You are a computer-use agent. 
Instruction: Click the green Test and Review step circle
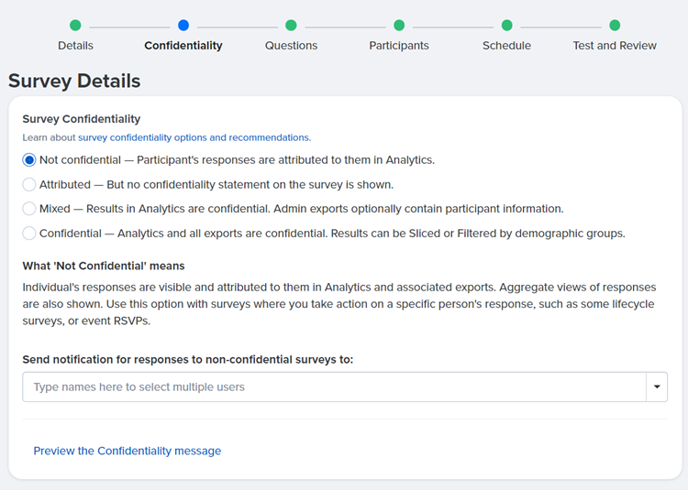point(615,25)
